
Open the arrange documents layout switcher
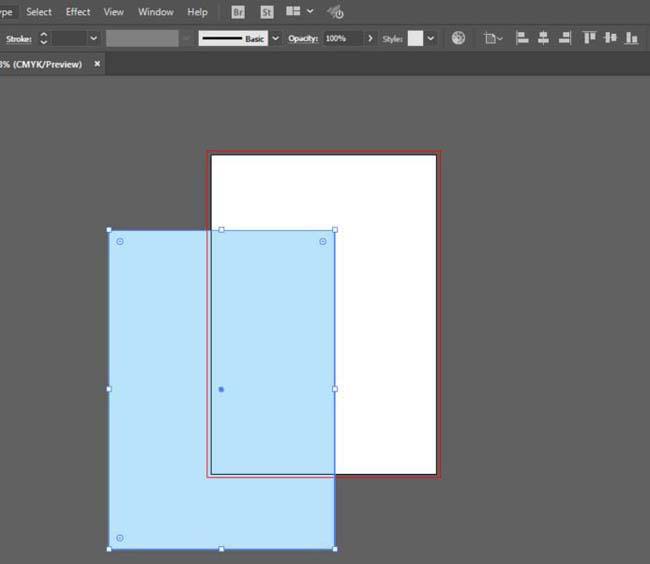(x=299, y=12)
